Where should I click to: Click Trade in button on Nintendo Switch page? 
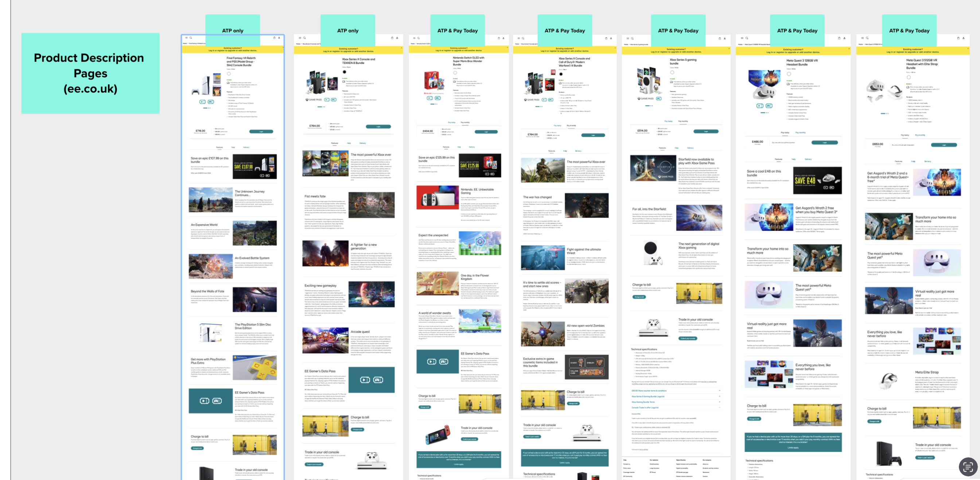tap(470, 439)
